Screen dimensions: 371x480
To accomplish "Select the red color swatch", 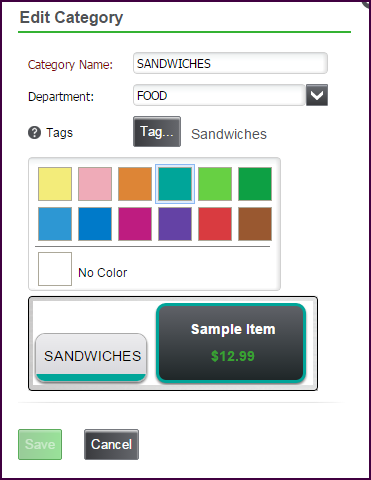I will pyautogui.click(x=215, y=224).
